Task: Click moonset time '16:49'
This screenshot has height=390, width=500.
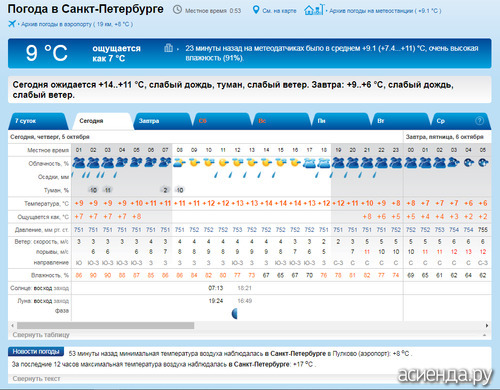Action: click(x=244, y=301)
